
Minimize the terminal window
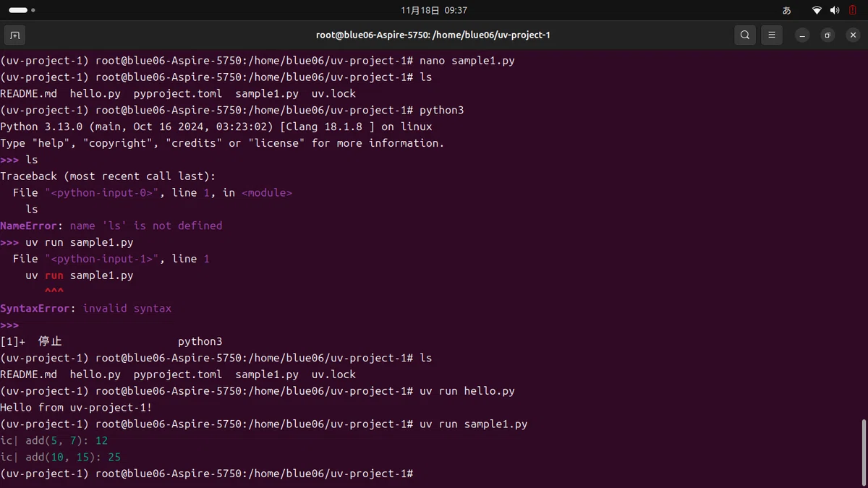pos(802,35)
